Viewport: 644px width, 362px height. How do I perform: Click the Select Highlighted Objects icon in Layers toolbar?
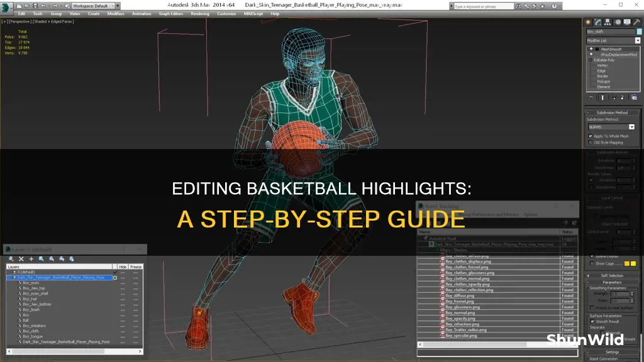(x=41, y=259)
